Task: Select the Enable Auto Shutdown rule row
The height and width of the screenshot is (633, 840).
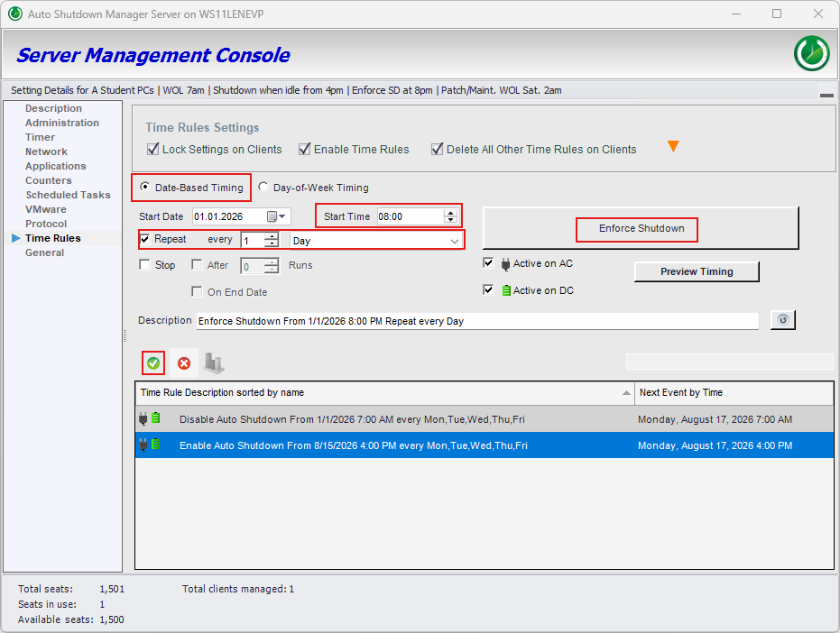Action: coord(485,445)
